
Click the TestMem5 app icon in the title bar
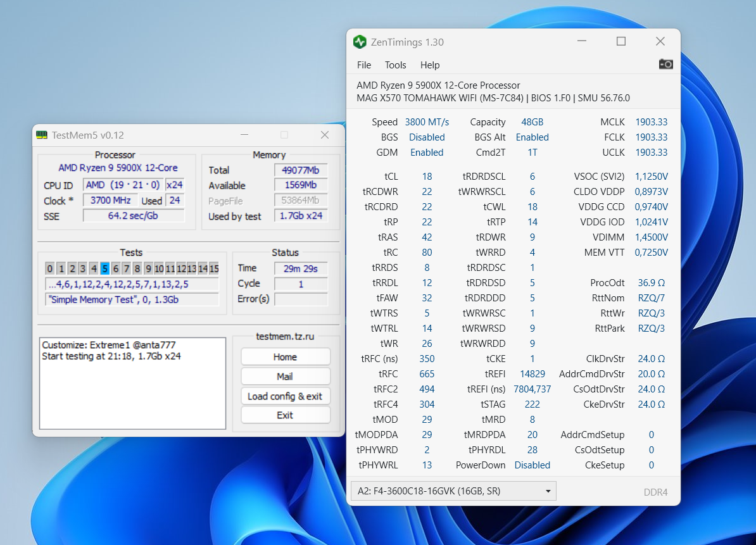(x=42, y=135)
